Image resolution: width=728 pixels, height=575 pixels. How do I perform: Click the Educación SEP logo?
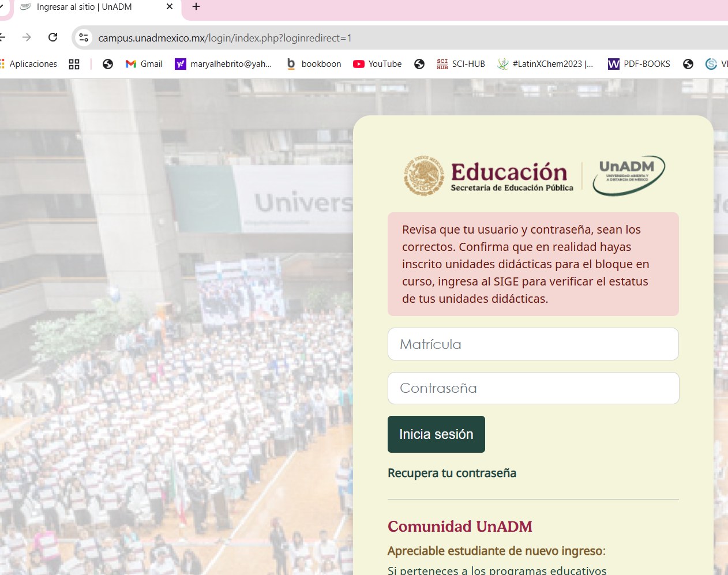pos(489,175)
